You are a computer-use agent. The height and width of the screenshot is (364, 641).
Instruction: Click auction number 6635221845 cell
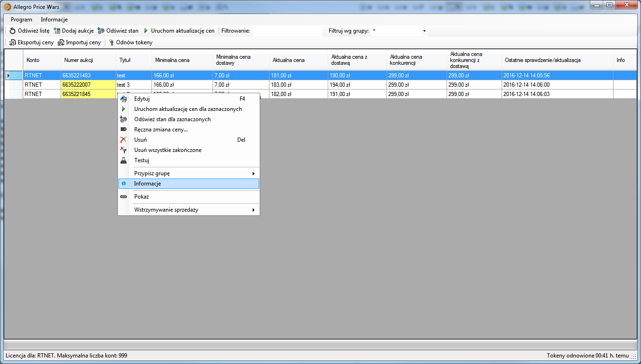click(x=88, y=94)
